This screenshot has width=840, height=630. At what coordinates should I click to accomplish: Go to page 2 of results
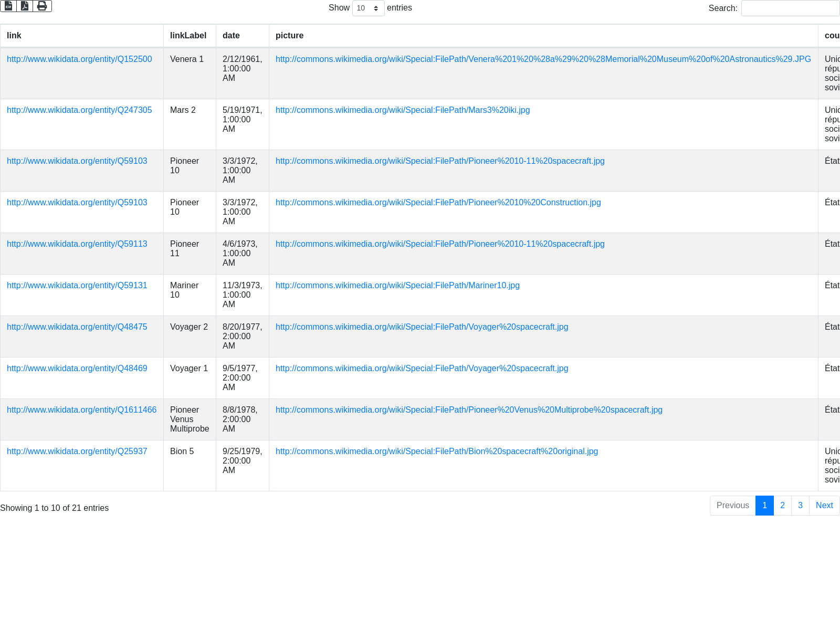pos(782,505)
